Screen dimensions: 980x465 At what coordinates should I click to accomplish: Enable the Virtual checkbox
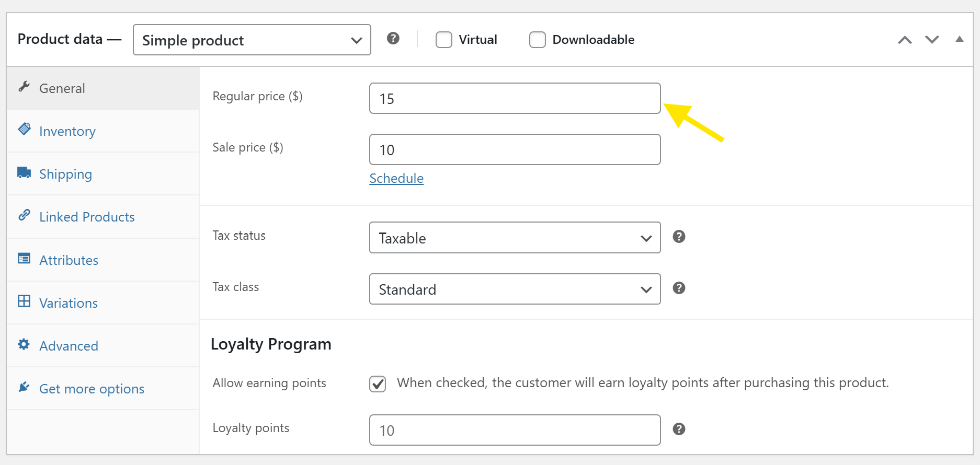click(x=444, y=40)
